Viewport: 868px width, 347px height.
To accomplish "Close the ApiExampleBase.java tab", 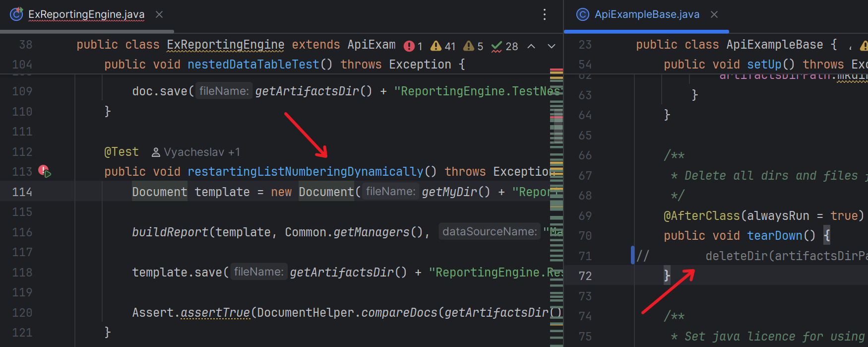I will point(714,14).
